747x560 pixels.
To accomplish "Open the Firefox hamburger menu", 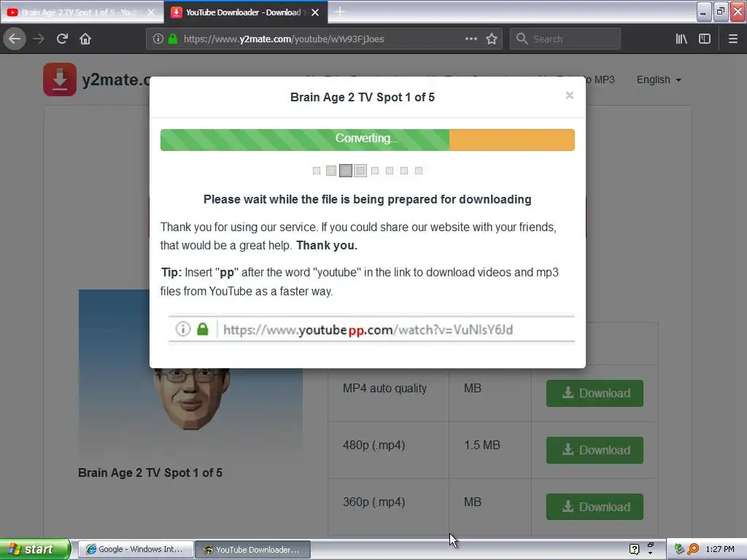I will click(x=732, y=39).
